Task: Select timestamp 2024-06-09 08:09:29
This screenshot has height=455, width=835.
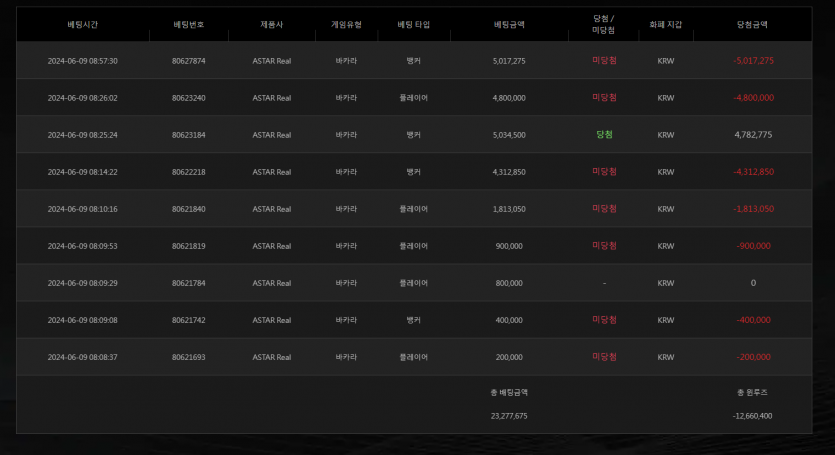Action: click(x=83, y=283)
